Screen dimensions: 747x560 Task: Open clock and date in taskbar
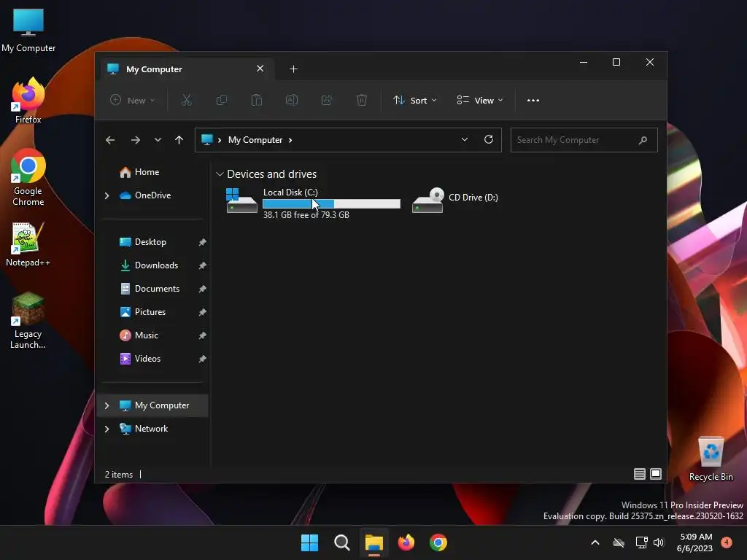695,542
